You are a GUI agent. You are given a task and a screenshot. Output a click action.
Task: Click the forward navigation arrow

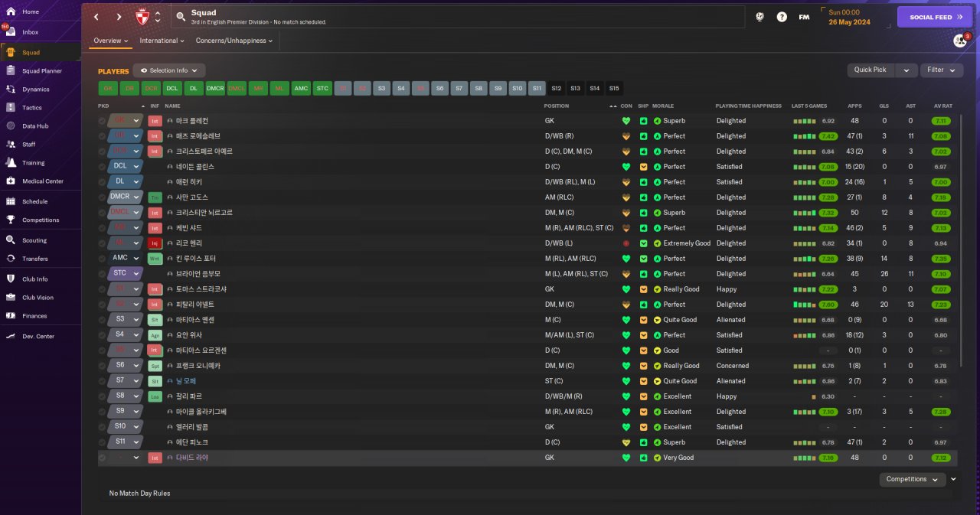[119, 17]
